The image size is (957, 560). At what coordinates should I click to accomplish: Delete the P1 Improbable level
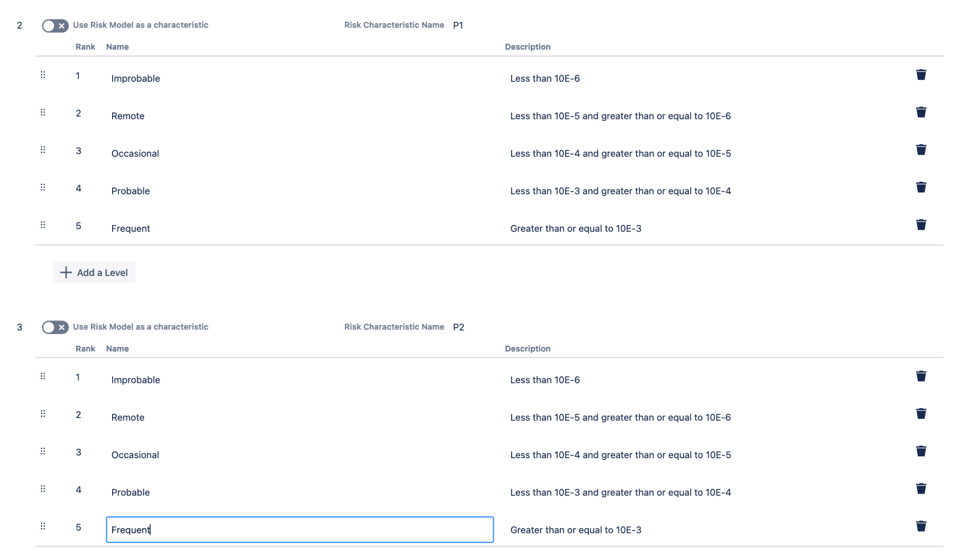[x=921, y=75]
